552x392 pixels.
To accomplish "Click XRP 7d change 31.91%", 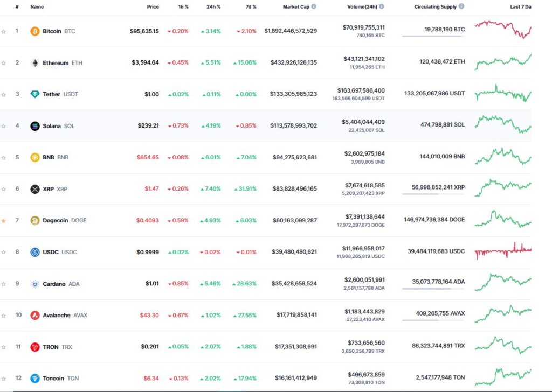I will point(245,189).
